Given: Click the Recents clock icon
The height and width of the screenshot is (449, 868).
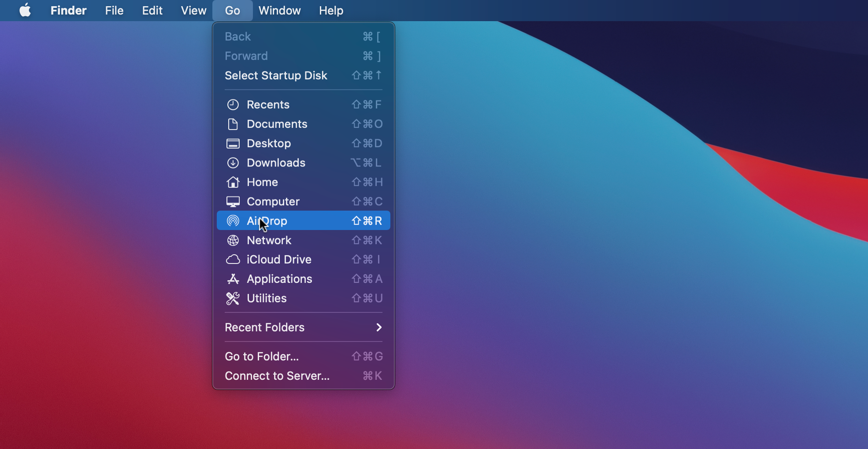Looking at the screenshot, I should click(233, 104).
